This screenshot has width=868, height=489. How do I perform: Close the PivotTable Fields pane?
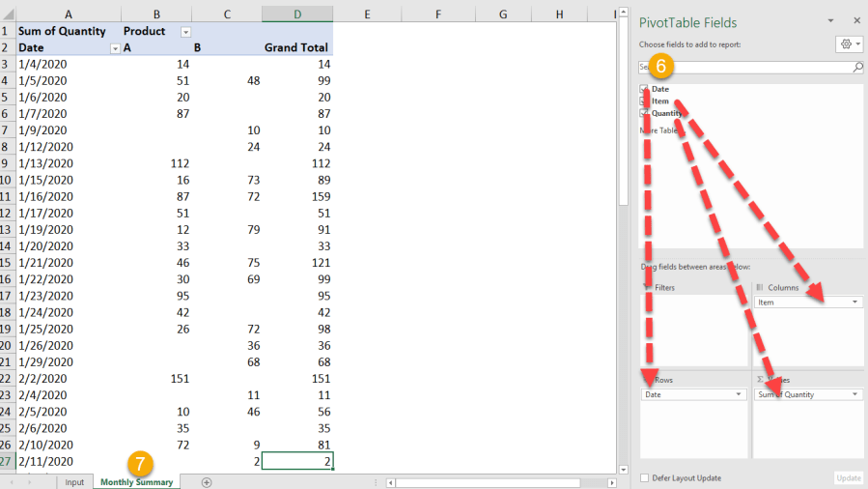coord(856,21)
